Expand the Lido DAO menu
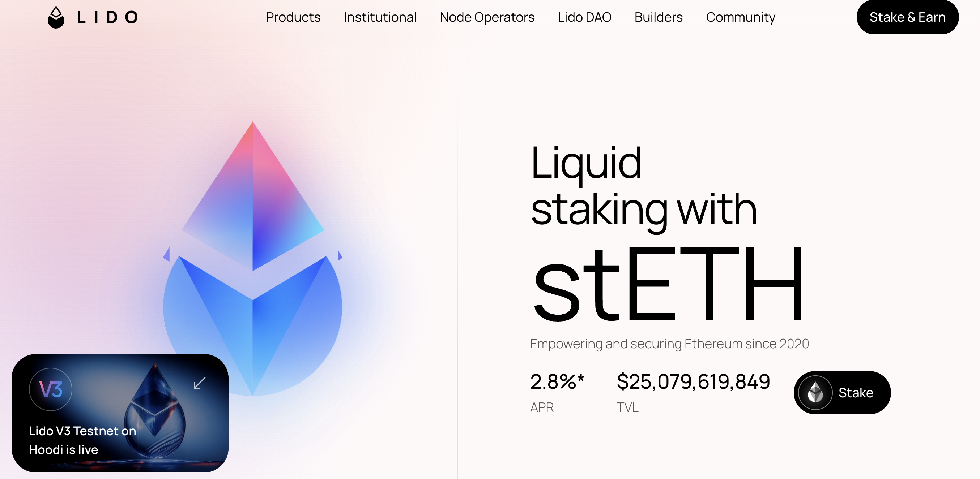 tap(584, 17)
